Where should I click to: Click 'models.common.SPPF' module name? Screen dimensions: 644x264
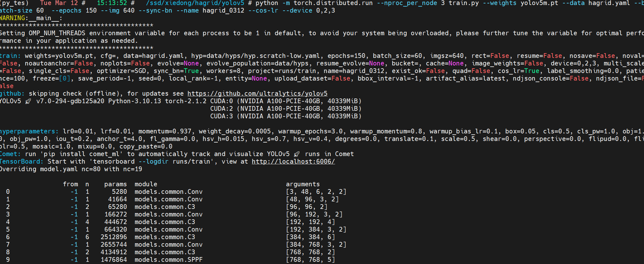(x=169, y=260)
